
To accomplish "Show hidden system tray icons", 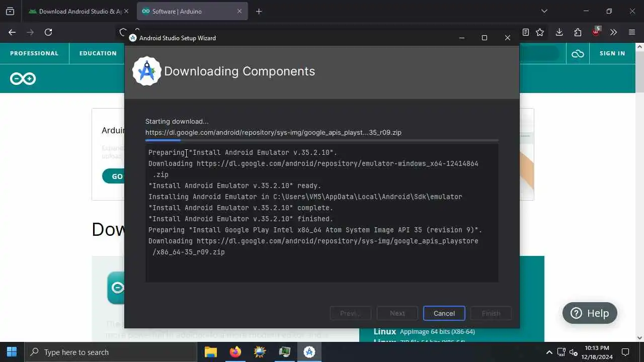I will point(549,352).
